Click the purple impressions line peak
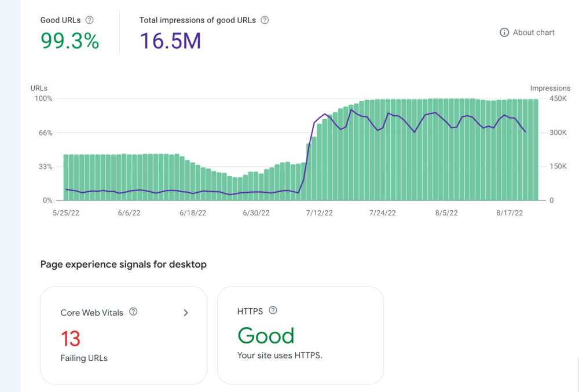The height and width of the screenshot is (392, 579). click(x=351, y=109)
